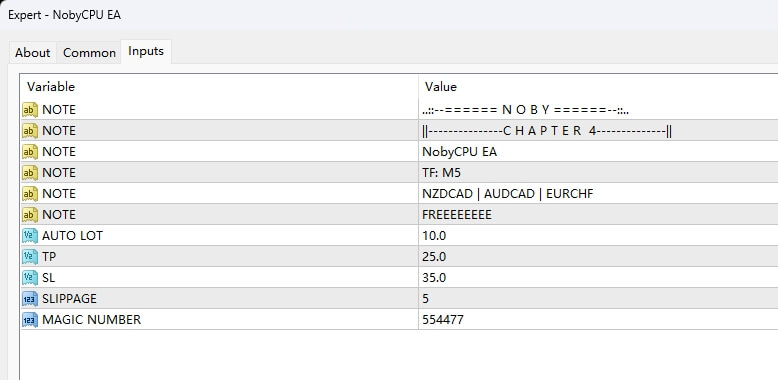Click the double-type icon beside TP
Viewport: 778px width, 380px height.
click(30, 256)
